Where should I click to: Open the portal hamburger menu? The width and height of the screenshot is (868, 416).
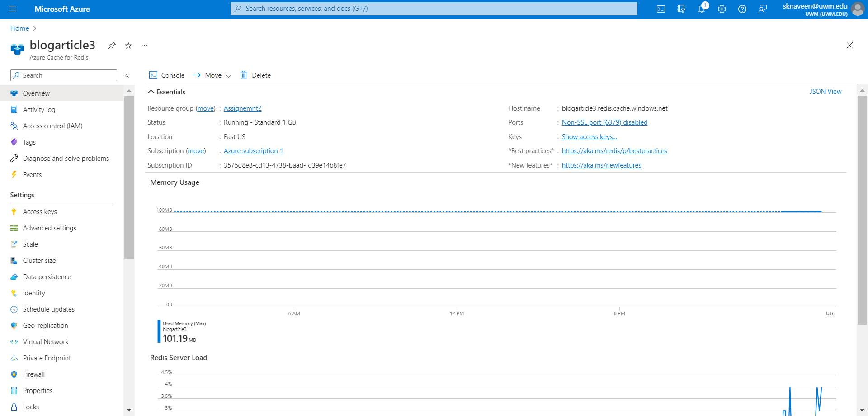(x=12, y=9)
